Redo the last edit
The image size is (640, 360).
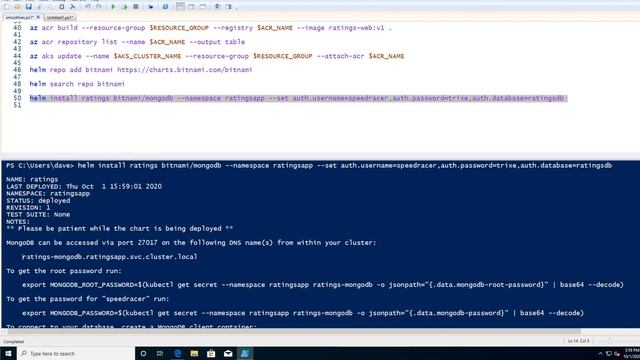tap(99, 7)
